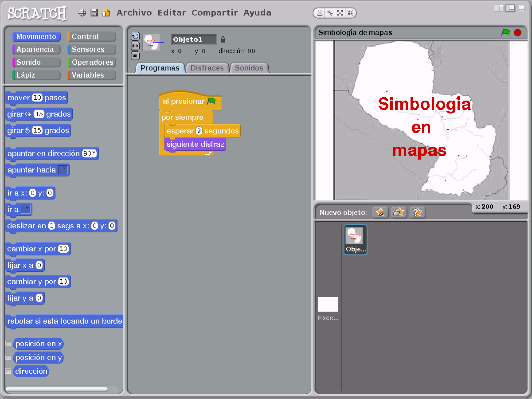Open the apuntar en dirección 90 dropdown
Viewport: 532px width, 399px height.
point(94,153)
